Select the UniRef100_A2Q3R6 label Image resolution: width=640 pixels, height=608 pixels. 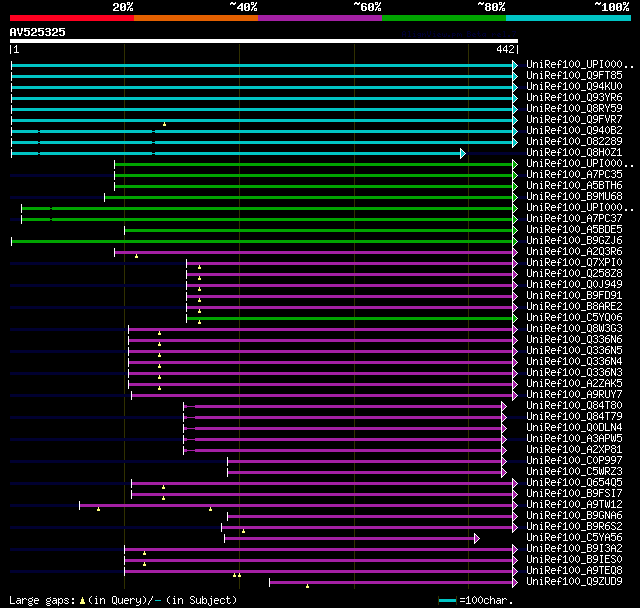click(574, 252)
